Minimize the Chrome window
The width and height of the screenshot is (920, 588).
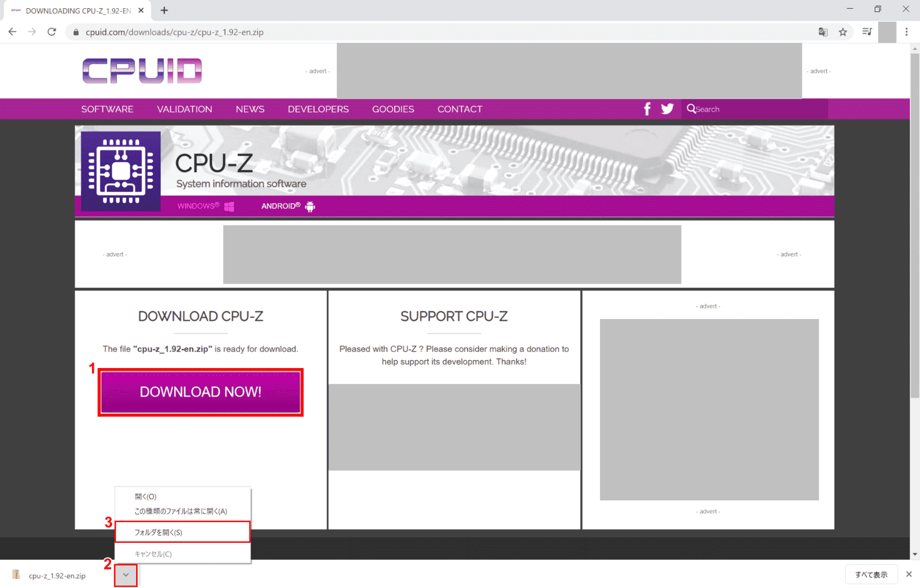coord(850,9)
